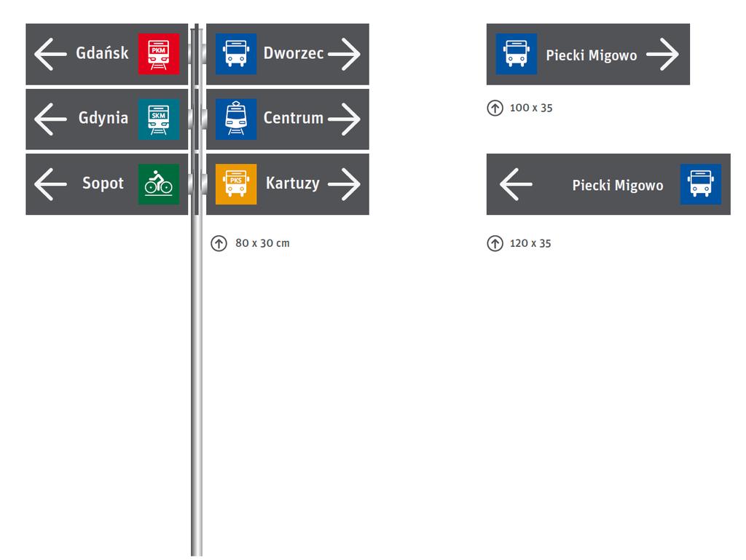The width and height of the screenshot is (746, 560).
Task: Click the right arrow on the upper Piecki Migowo sign
Action: pyautogui.click(x=661, y=55)
